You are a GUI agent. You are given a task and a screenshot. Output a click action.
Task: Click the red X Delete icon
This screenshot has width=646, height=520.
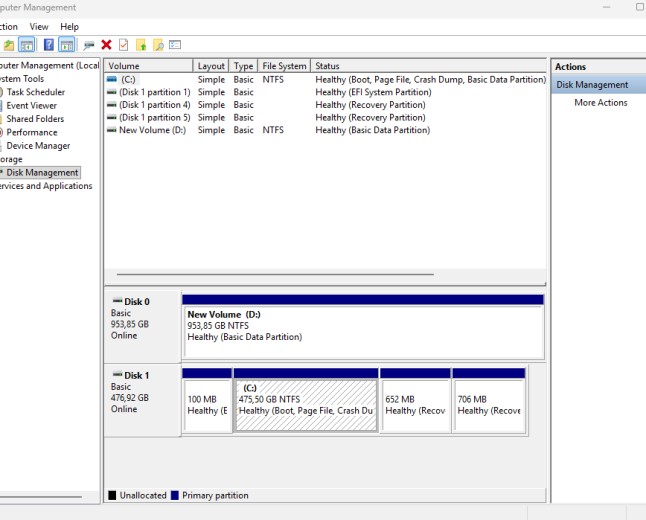point(106,45)
